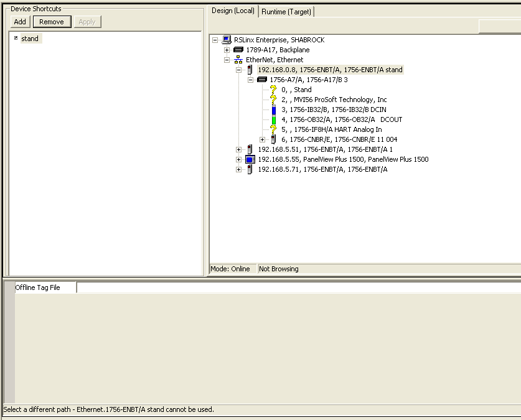Select '192.168.0.8, 1756-ENBT/A stand' row
The width and height of the screenshot is (521, 420).
point(330,70)
